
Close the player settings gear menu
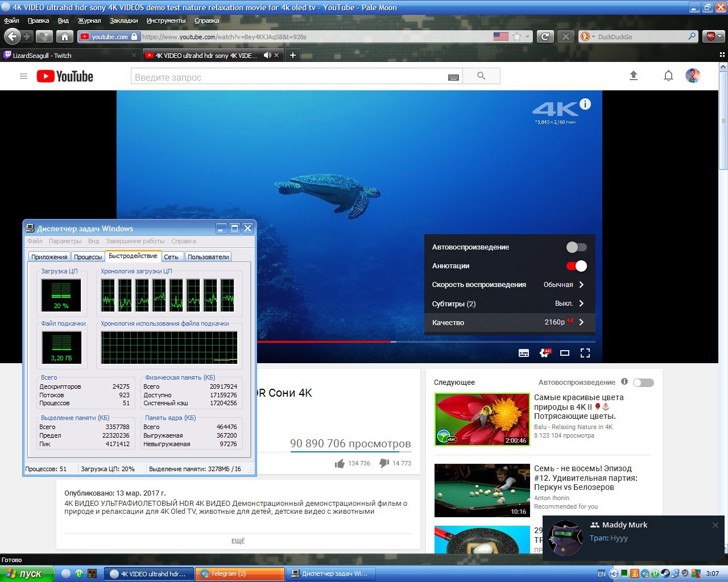click(x=545, y=353)
